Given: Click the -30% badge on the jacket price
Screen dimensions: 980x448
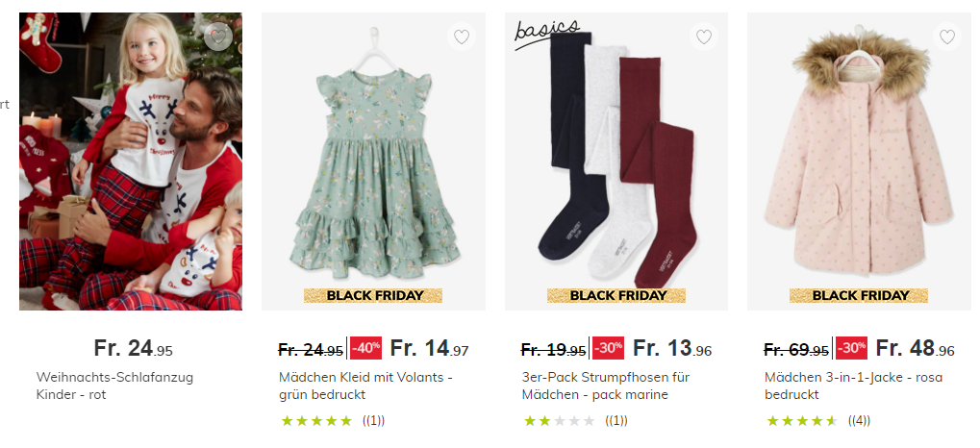Looking at the screenshot, I should pyautogui.click(x=851, y=347).
